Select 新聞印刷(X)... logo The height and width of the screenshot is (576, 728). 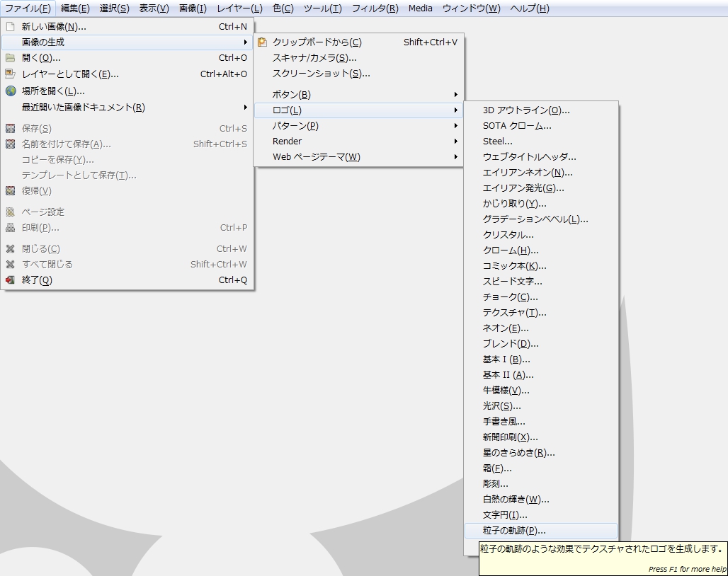(x=541, y=437)
